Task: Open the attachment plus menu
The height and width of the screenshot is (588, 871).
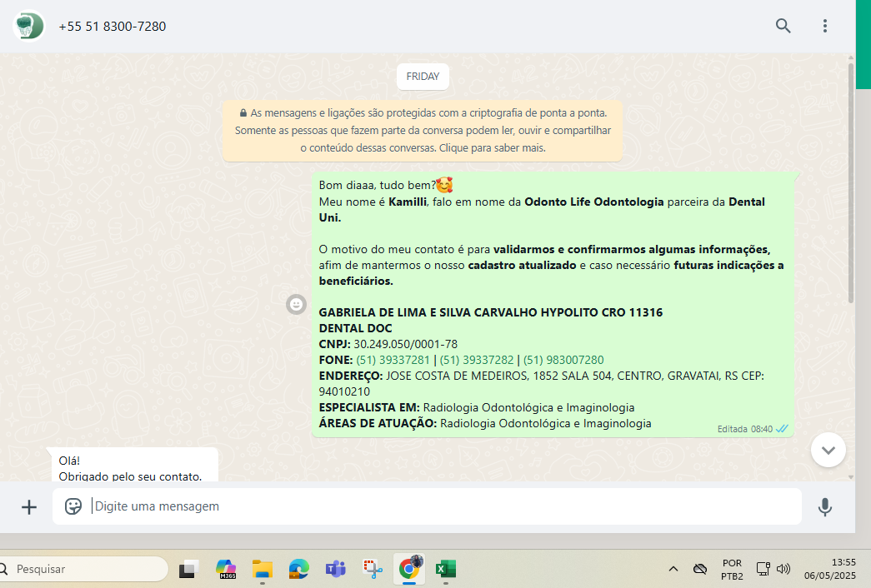Action: 29,506
